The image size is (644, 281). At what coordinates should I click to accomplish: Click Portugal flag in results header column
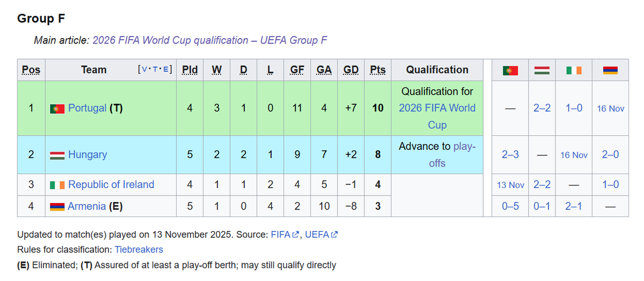point(510,70)
